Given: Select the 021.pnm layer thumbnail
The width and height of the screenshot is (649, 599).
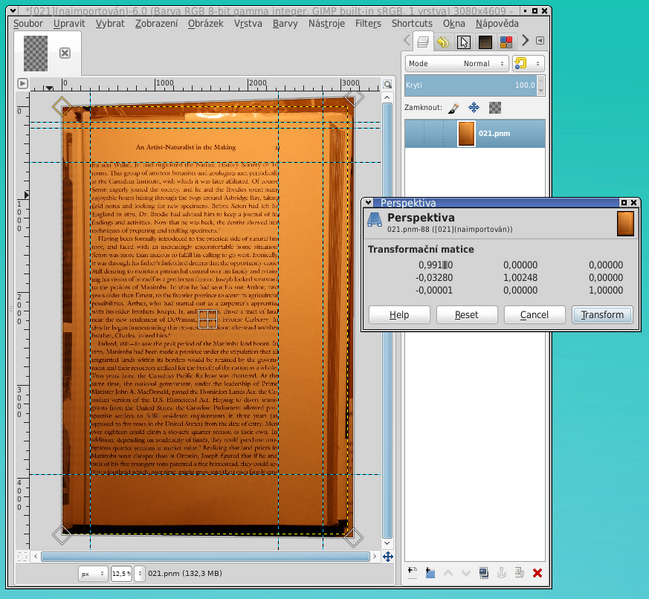Looking at the screenshot, I should tap(466, 133).
